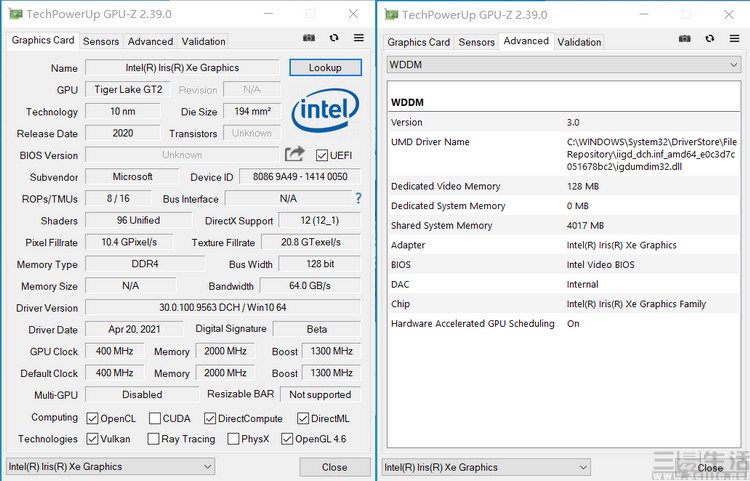This screenshot has height=481, width=750.
Task: Click the Multi-GPU Disabled field
Action: click(x=142, y=394)
